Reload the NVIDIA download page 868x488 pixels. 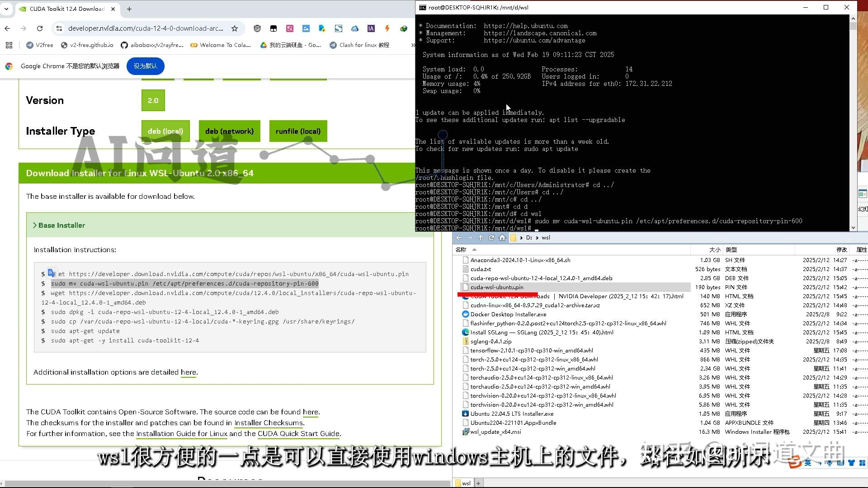point(40,28)
